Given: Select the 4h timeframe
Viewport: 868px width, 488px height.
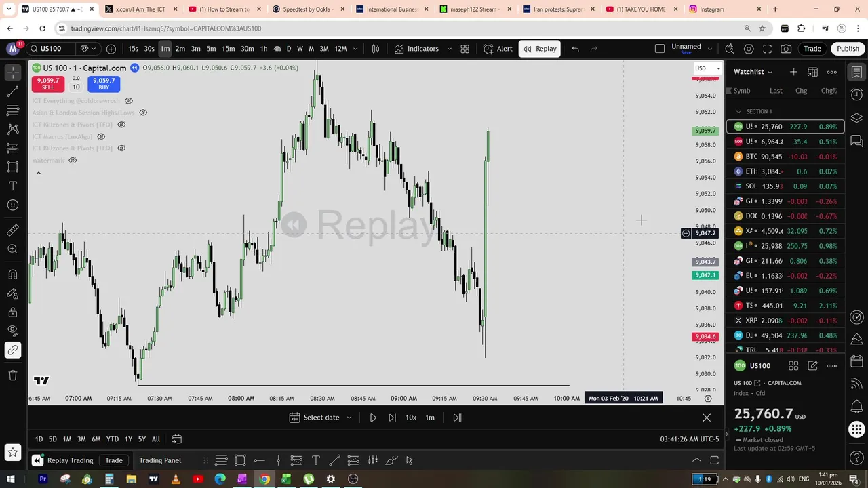Looking at the screenshot, I should point(277,49).
